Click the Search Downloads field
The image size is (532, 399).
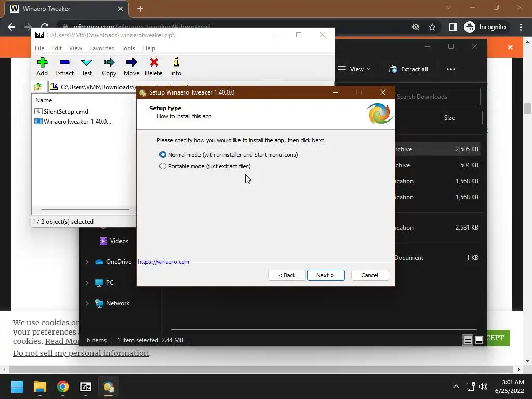pyautogui.click(x=437, y=97)
